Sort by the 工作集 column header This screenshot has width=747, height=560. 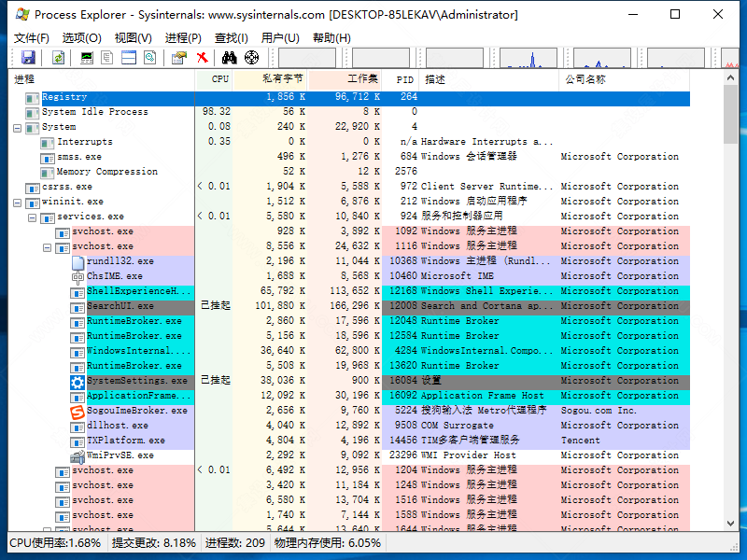[x=345, y=79]
